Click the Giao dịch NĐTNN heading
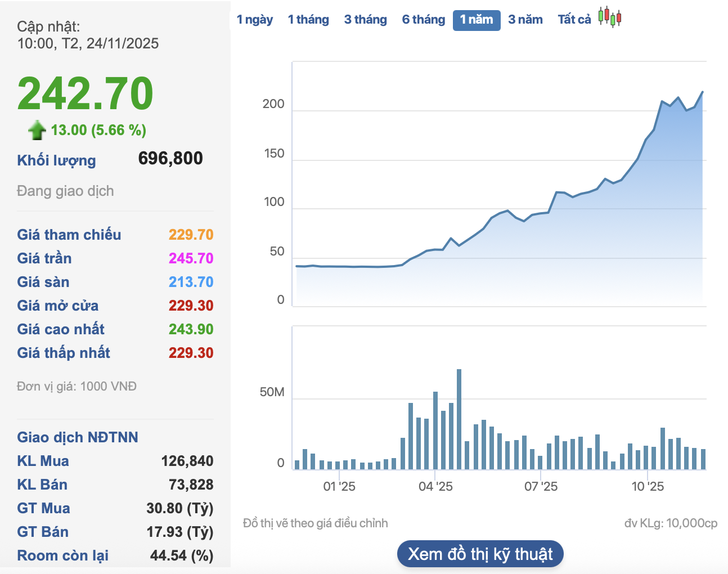728x574 pixels. pyautogui.click(x=77, y=437)
